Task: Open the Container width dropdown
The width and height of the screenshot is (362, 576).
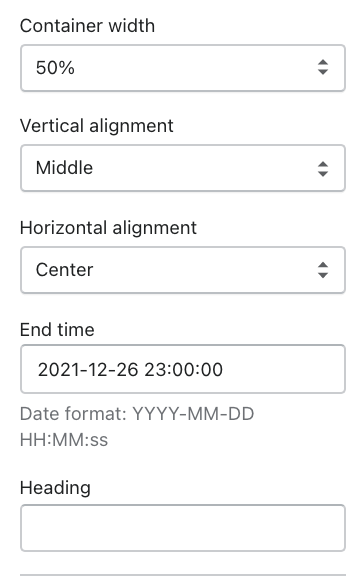Action: coord(183,68)
